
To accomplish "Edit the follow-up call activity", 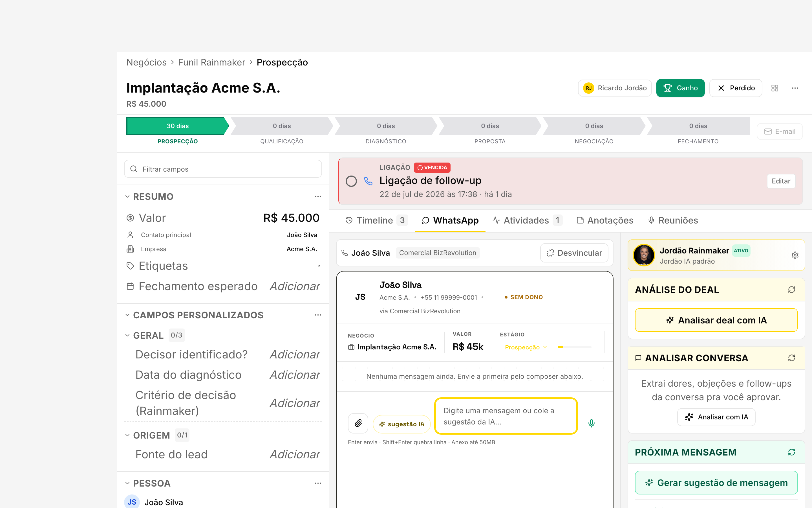I will coord(781,181).
